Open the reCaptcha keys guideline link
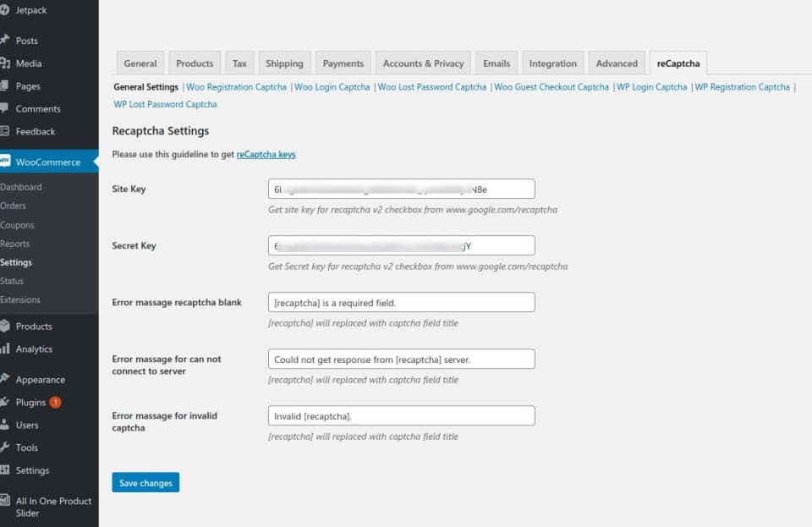 click(266, 154)
